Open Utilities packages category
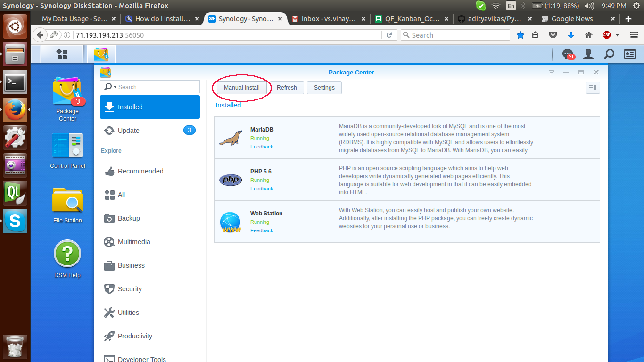The image size is (644, 362). 150,313
